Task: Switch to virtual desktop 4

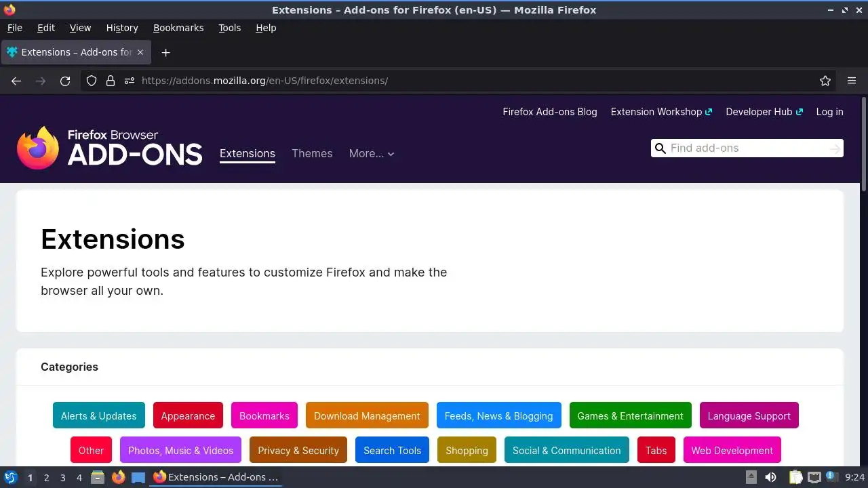Action: (79, 478)
